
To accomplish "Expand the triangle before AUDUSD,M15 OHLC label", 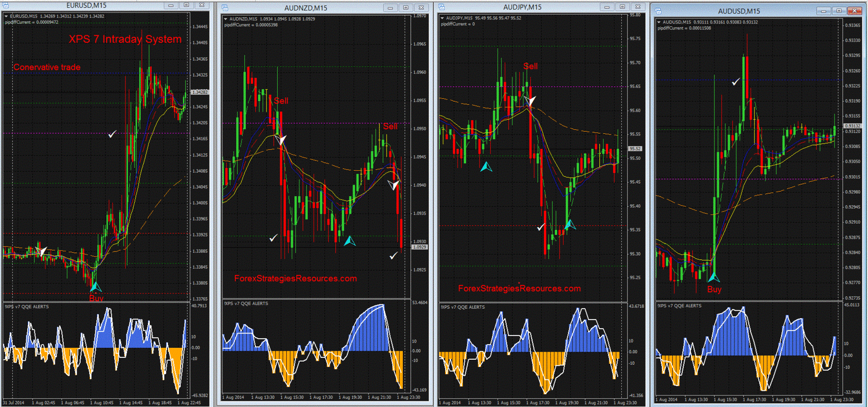I will (x=659, y=22).
